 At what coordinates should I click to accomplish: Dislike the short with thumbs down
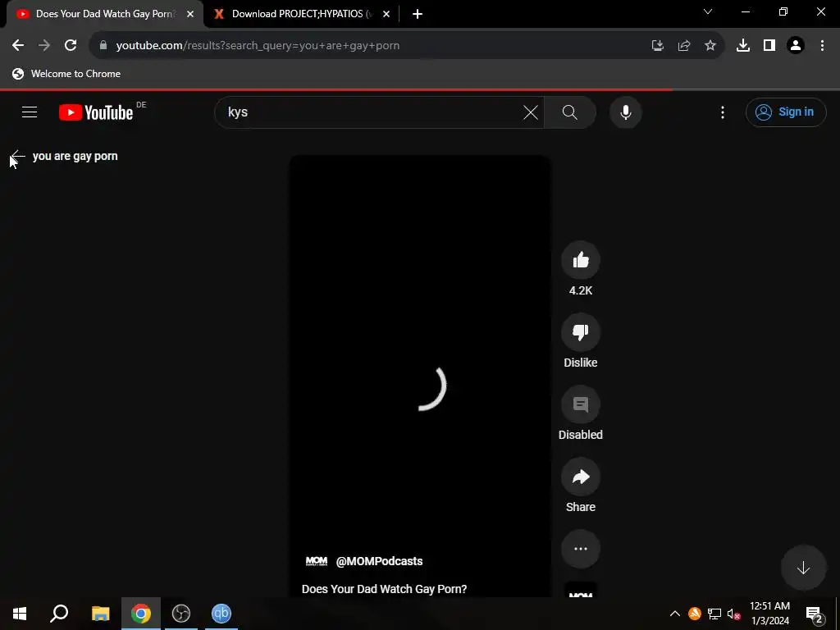(581, 332)
